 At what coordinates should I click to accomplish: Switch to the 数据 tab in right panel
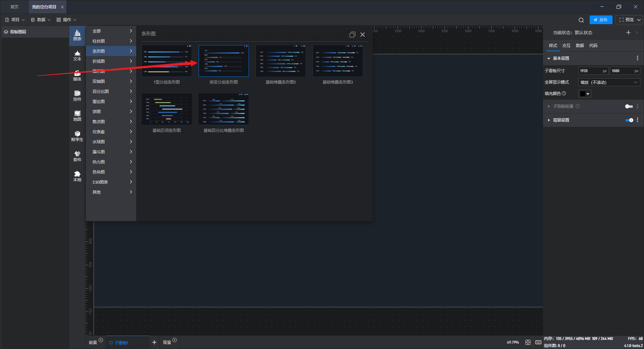click(580, 46)
